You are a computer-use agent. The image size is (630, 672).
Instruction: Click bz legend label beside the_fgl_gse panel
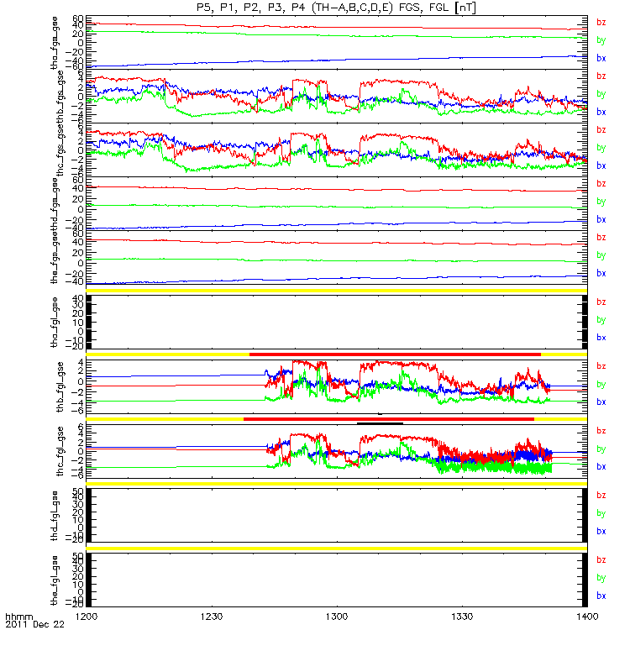pyautogui.click(x=601, y=559)
